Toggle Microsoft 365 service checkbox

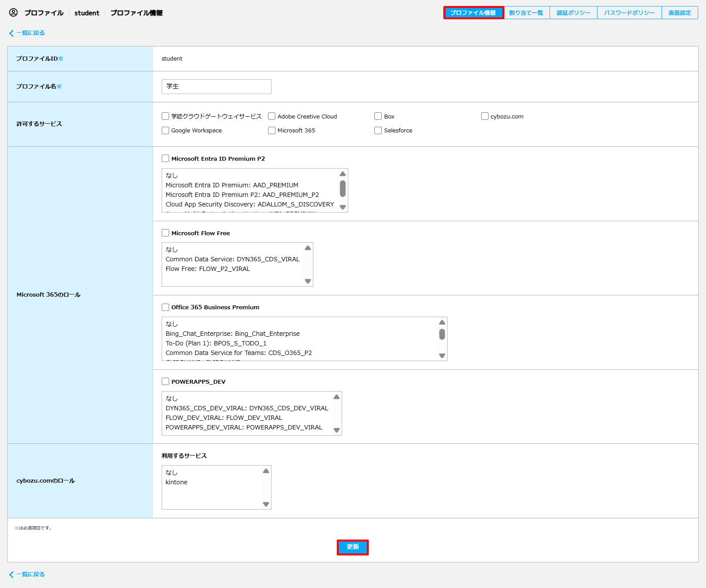(272, 130)
